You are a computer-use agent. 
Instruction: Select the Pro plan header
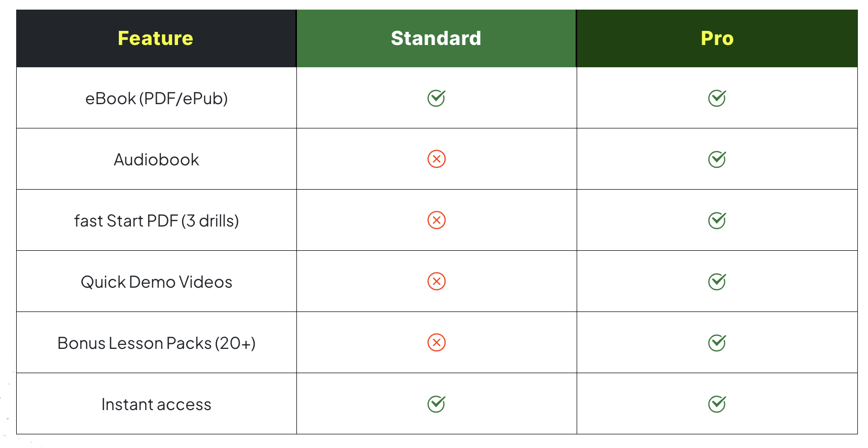click(717, 38)
